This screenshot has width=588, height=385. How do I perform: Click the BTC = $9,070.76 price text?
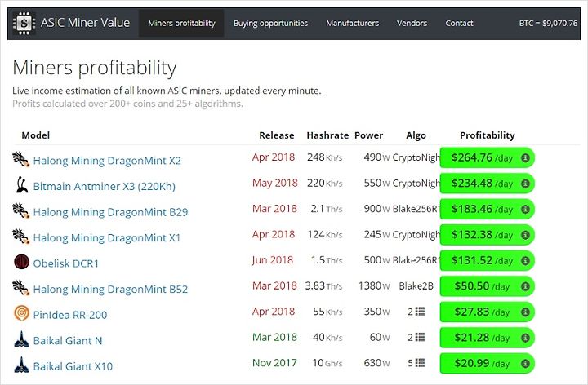(548, 23)
